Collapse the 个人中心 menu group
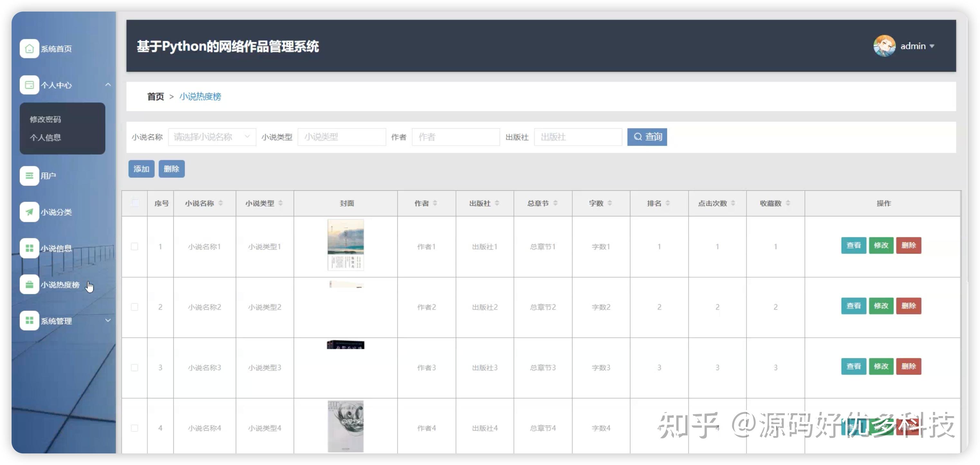The width and height of the screenshot is (980, 465). pos(108,85)
